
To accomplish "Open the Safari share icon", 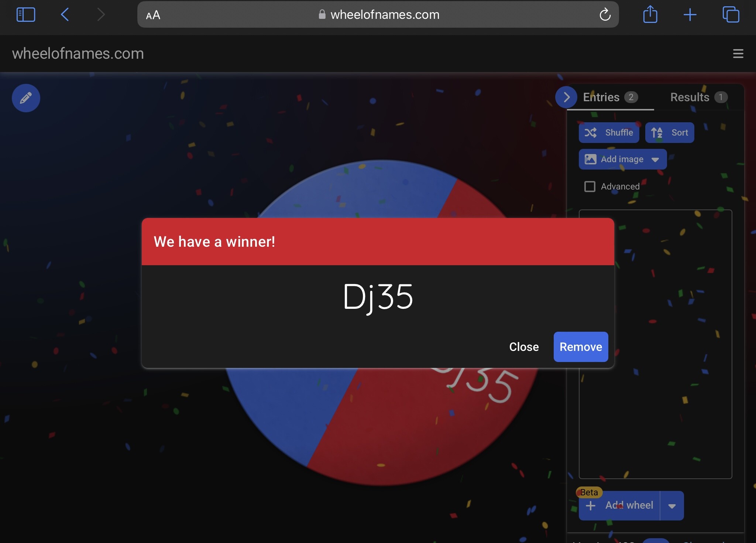I will [650, 15].
